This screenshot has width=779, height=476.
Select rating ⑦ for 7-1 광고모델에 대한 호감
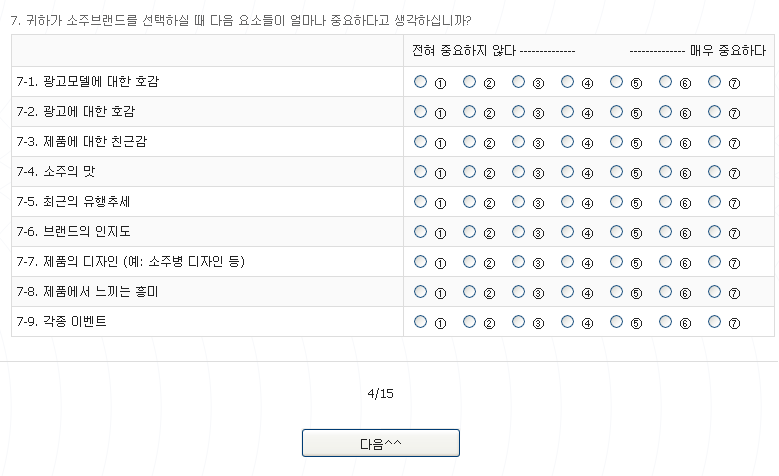tap(714, 82)
